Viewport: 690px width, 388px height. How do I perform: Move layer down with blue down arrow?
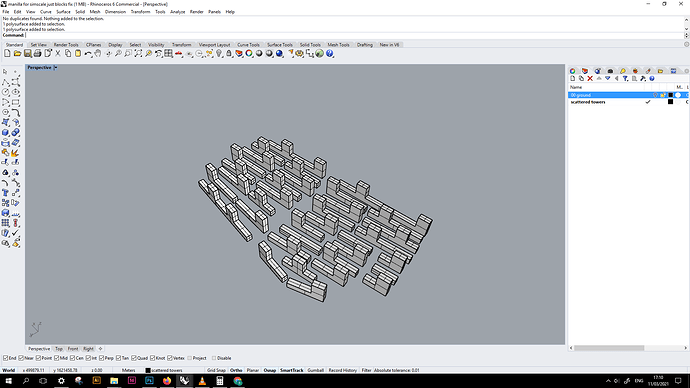click(x=608, y=78)
